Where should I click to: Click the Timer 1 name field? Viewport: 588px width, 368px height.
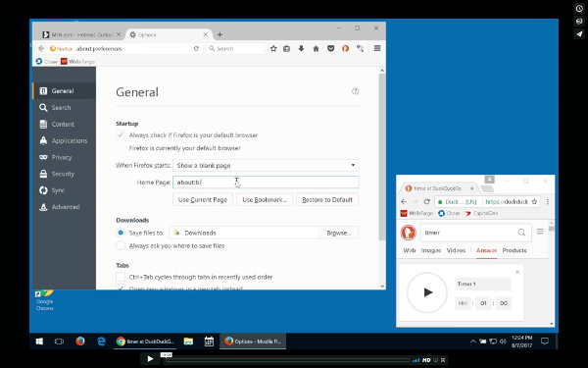click(x=483, y=284)
